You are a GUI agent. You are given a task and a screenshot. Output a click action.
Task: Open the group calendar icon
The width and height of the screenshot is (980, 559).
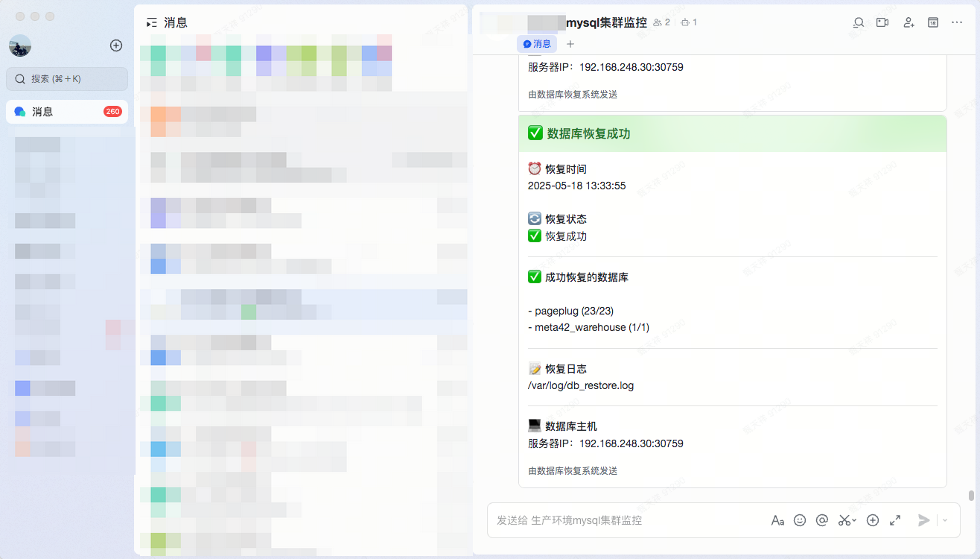(932, 22)
